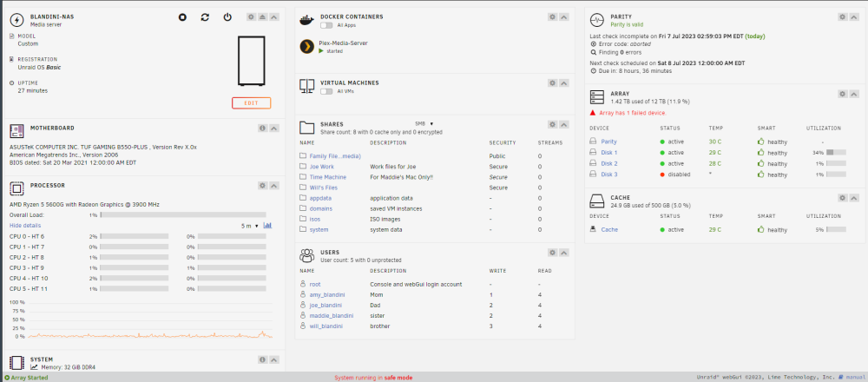Collapse the System panel
This screenshot has height=382, width=868.
[274, 359]
